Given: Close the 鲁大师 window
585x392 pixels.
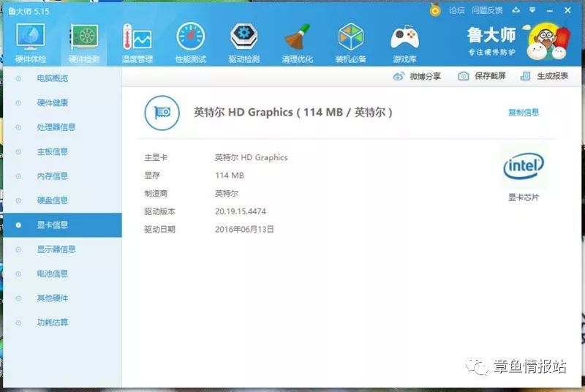Looking at the screenshot, I should 567,10.
